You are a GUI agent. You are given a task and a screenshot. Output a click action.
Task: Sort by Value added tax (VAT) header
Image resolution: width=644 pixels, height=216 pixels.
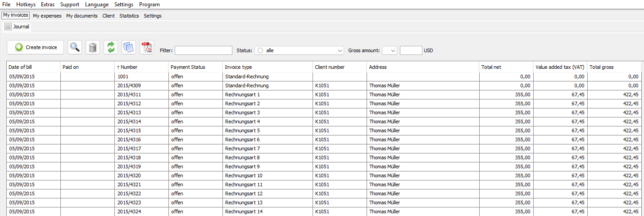560,67
